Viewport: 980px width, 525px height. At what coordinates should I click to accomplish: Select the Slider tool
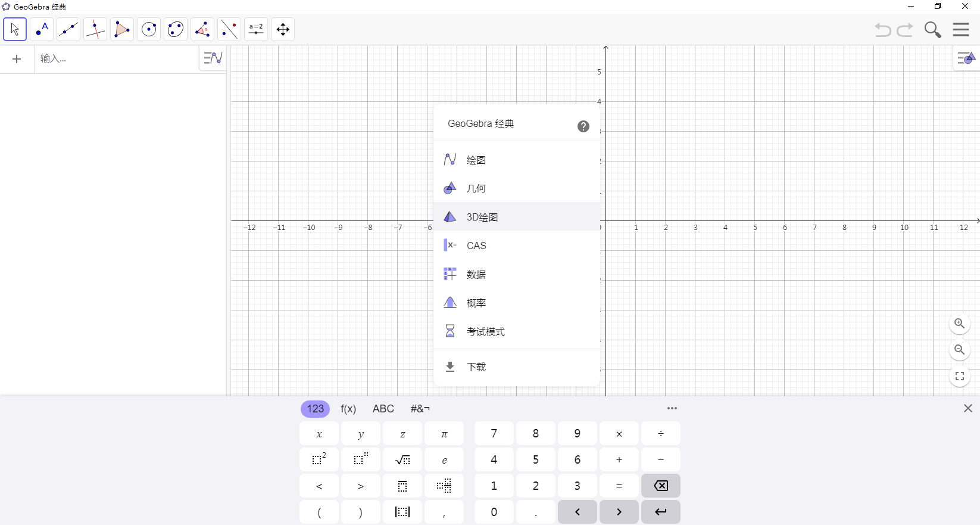(256, 29)
